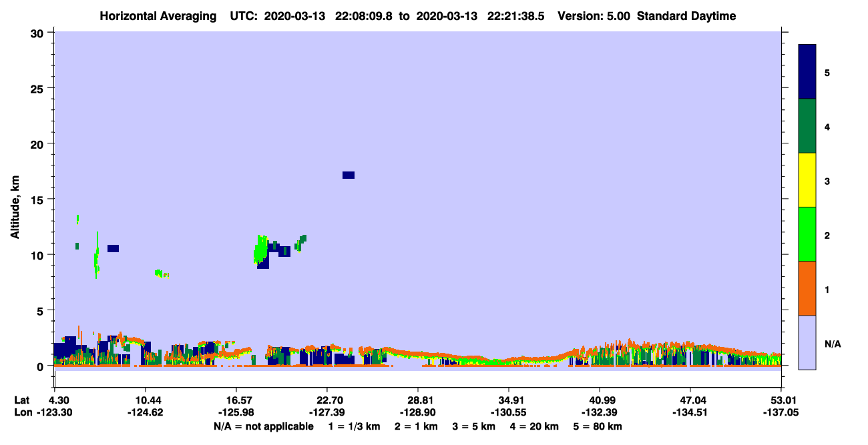
Task: Click legend text 'N/A = not applicable'
Action: [264, 426]
